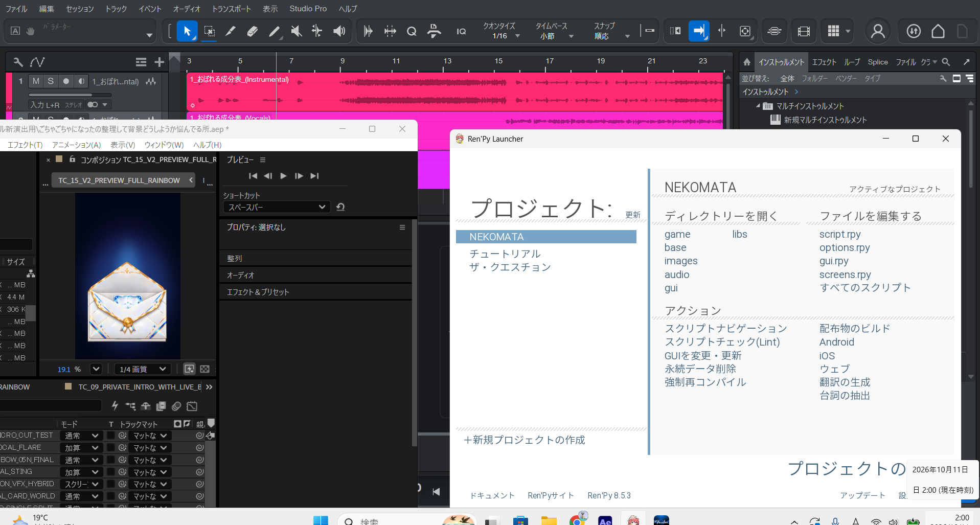980x525 pixels.
Task: Click the After Effects properties panel scrollbar
Action: [x=415, y=332]
